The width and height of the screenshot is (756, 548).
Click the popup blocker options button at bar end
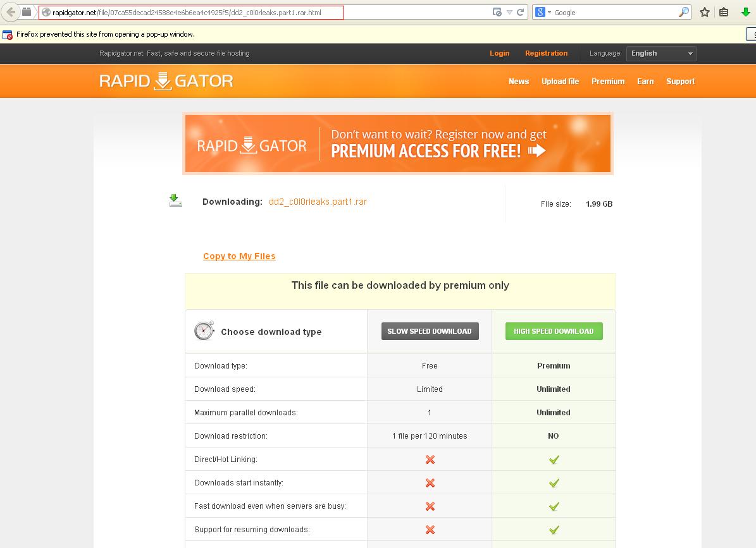(751, 35)
